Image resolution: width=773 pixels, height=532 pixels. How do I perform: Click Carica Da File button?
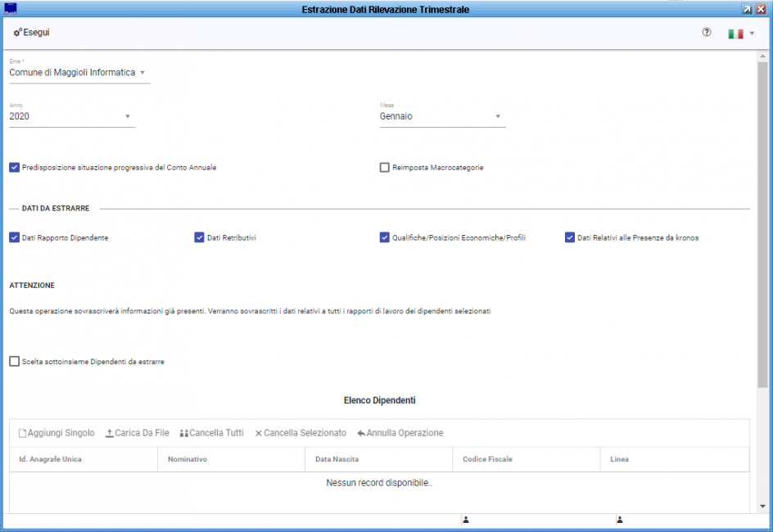click(x=137, y=433)
